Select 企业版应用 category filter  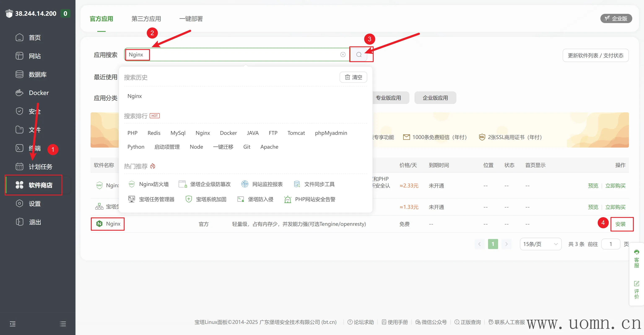435,98
